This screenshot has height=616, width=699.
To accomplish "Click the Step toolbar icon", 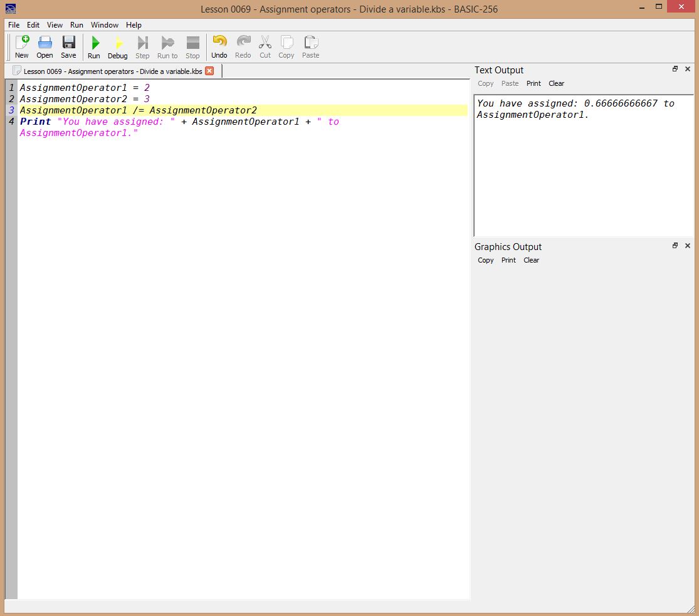I will pyautogui.click(x=142, y=43).
